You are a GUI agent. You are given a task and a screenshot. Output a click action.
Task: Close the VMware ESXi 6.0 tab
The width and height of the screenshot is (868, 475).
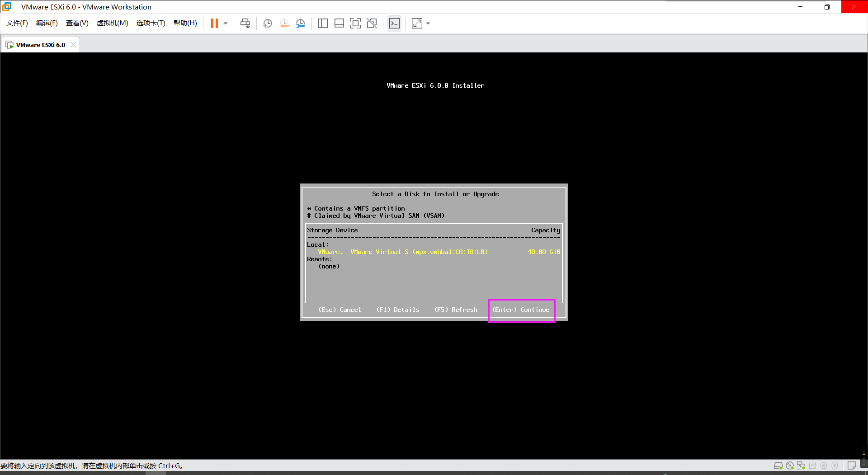point(73,45)
